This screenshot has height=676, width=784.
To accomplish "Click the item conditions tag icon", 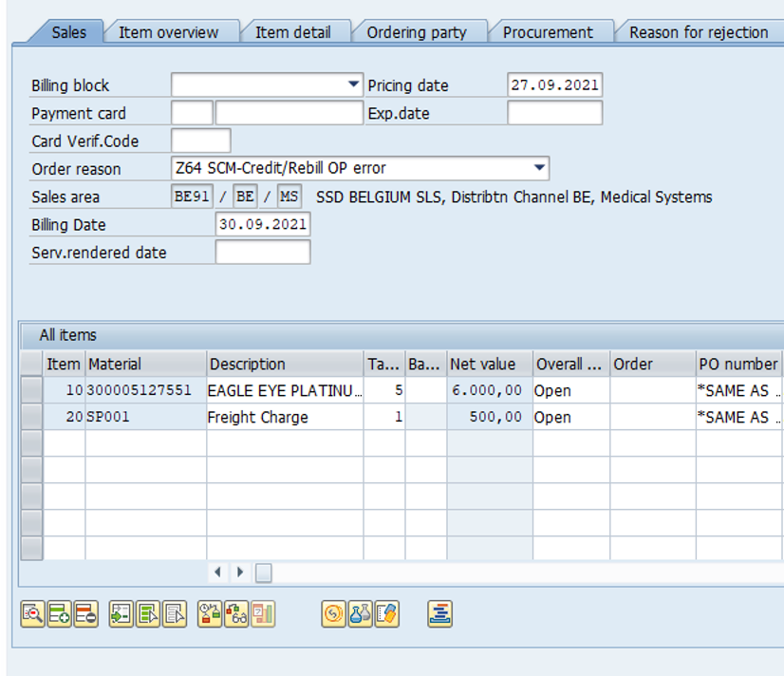I will pyautogui.click(x=387, y=613).
